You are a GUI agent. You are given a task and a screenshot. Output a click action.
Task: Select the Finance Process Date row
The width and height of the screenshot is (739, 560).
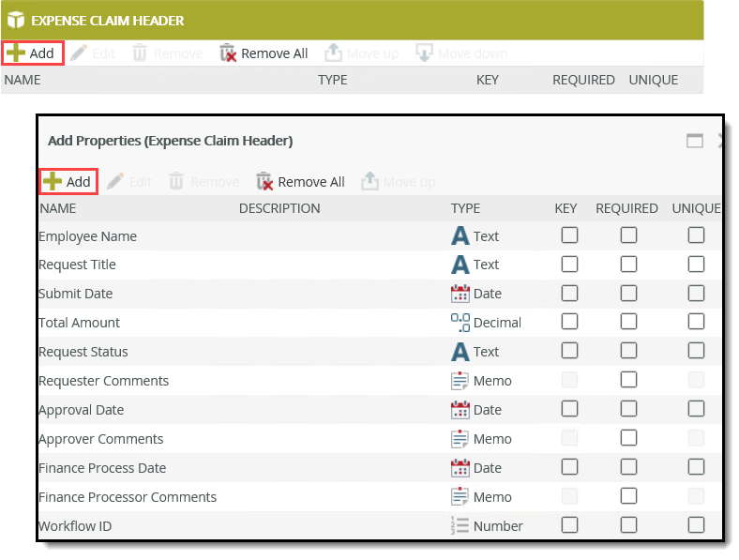380,468
